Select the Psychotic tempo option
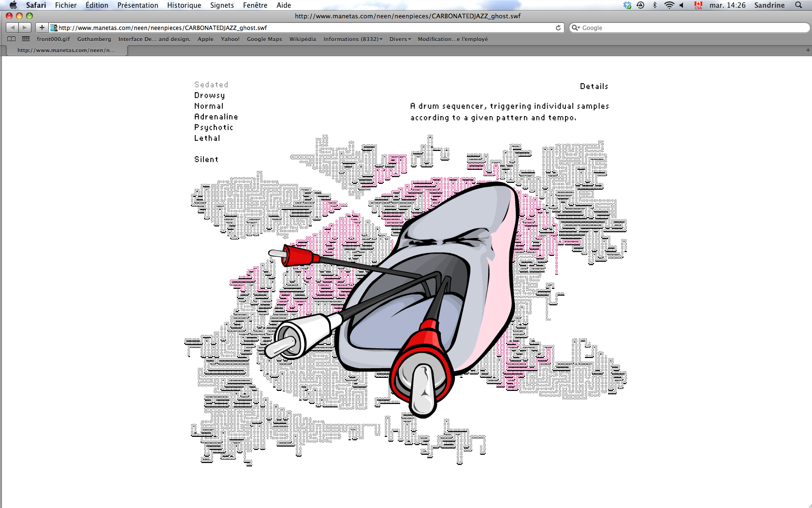The image size is (812, 508). pyautogui.click(x=214, y=127)
